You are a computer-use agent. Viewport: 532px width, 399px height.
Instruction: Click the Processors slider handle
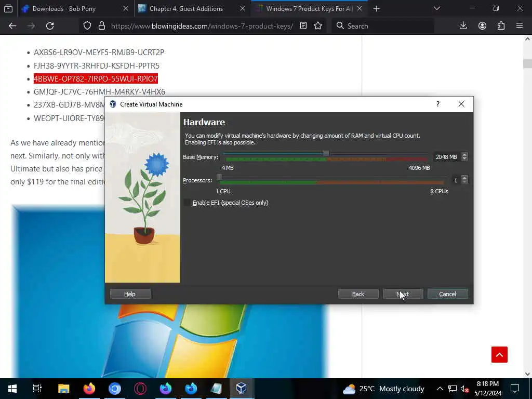tap(220, 177)
